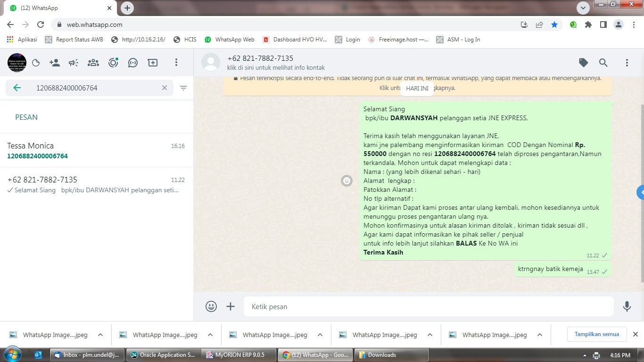Open the +62 821-7882-7135 result in list
The height and width of the screenshot is (362, 644).
pos(97,184)
